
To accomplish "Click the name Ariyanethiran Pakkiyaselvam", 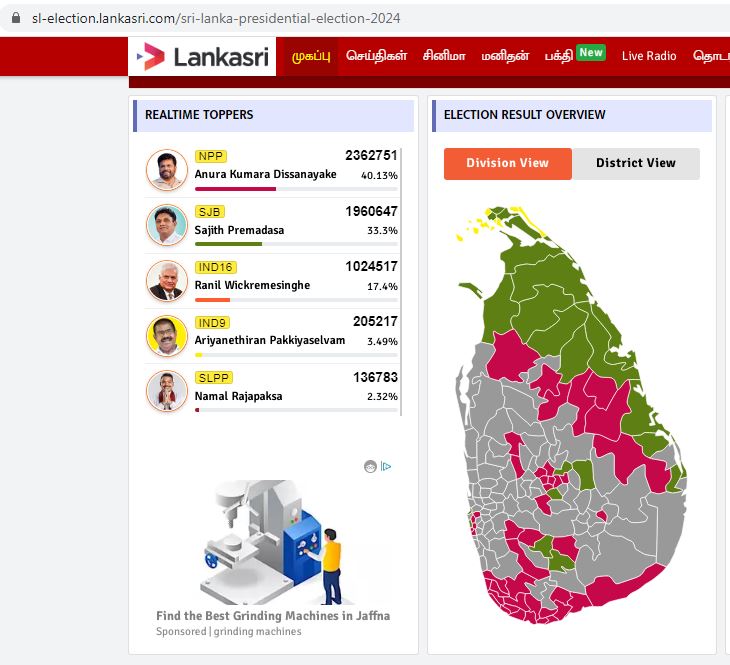I will point(270,340).
